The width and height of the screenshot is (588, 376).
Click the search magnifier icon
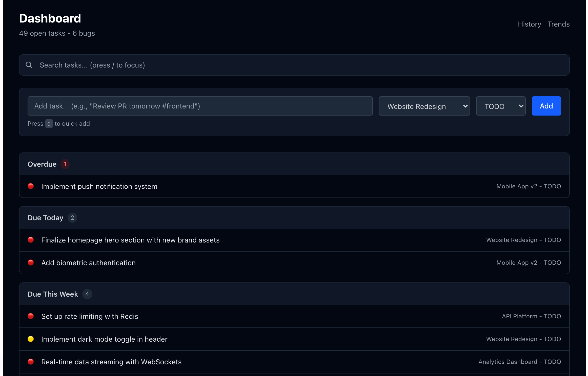coord(29,65)
